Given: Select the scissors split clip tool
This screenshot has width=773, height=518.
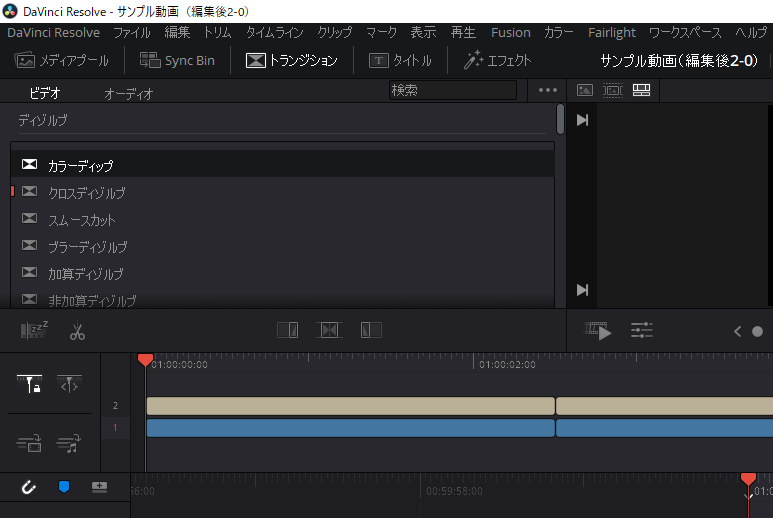Looking at the screenshot, I should coord(77,332).
